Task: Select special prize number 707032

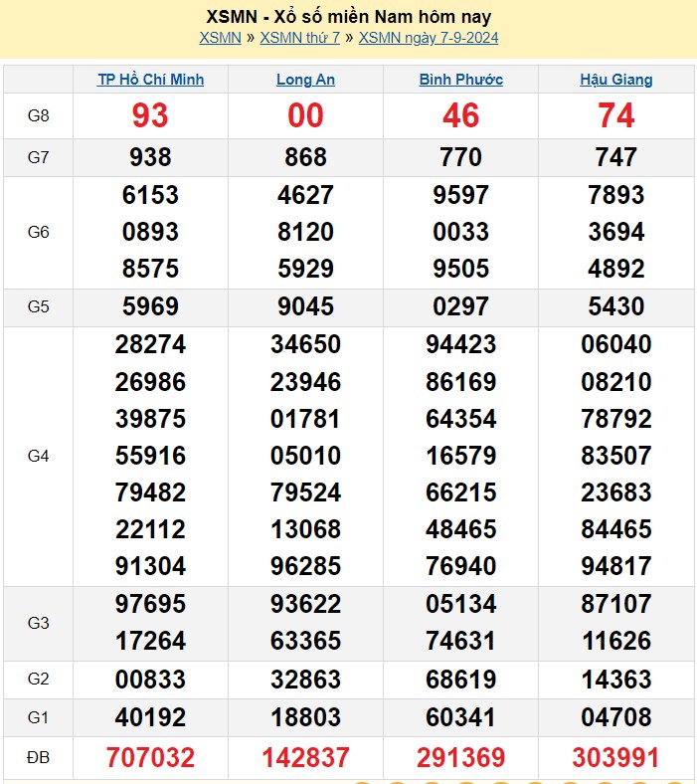Action: click(x=150, y=758)
